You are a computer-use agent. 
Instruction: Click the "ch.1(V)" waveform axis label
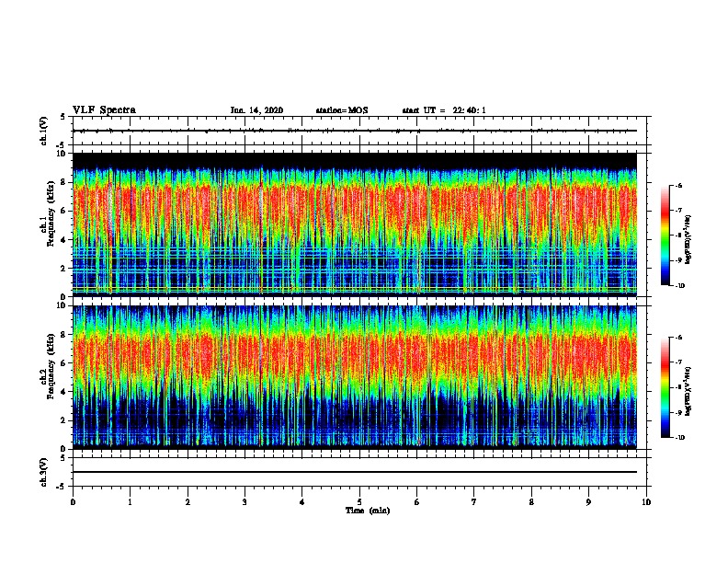(x=44, y=131)
